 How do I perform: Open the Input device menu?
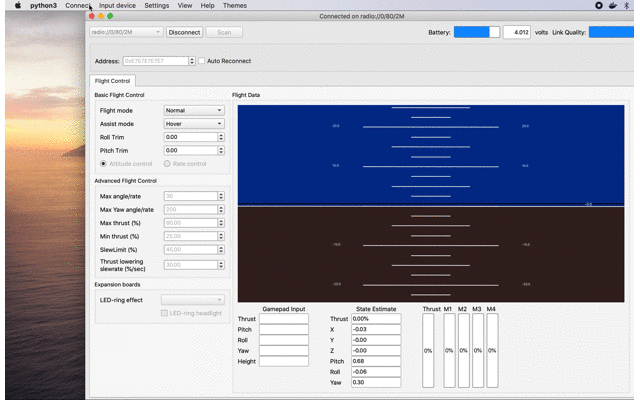point(117,6)
